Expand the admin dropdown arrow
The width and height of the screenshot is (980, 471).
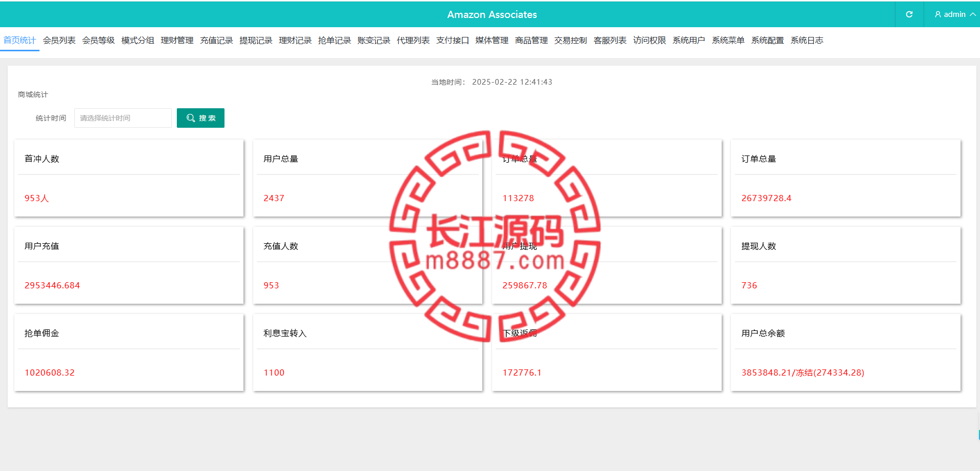click(973, 14)
